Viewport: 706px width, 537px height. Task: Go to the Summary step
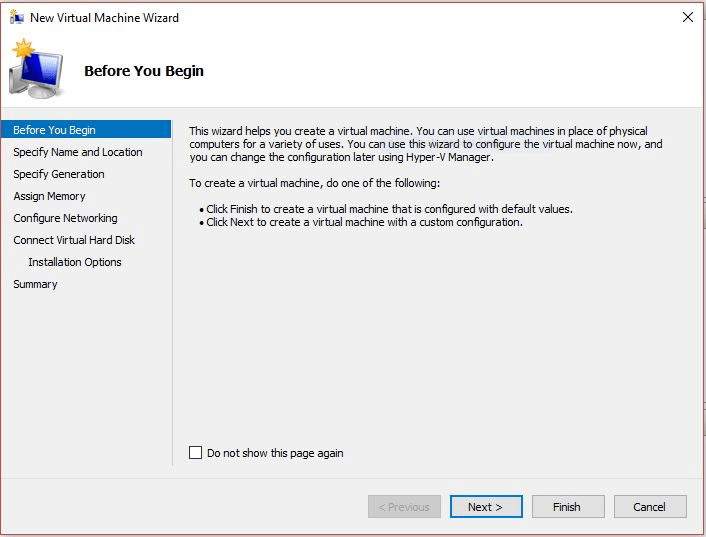pyautogui.click(x=35, y=284)
